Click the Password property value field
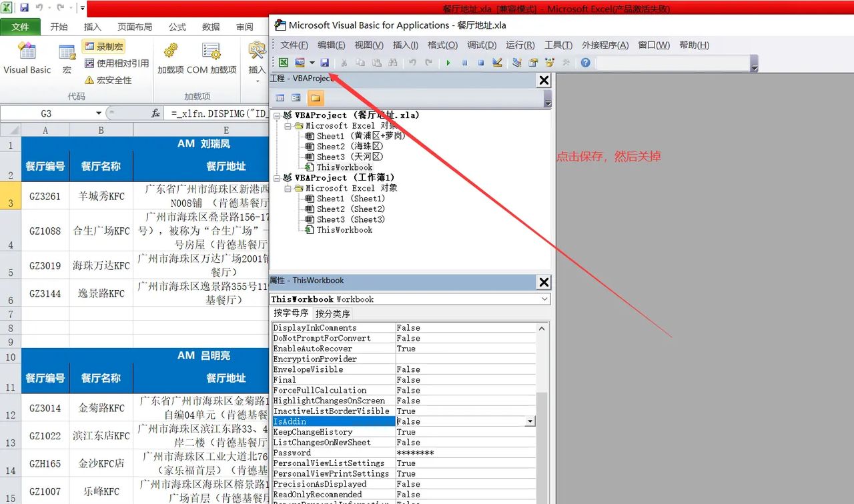This screenshot has width=854, height=504. [x=466, y=453]
